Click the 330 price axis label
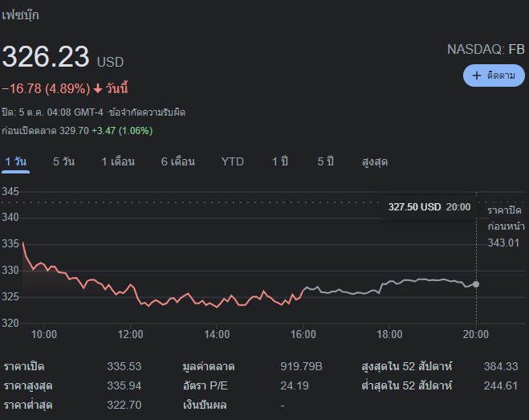 10,270
